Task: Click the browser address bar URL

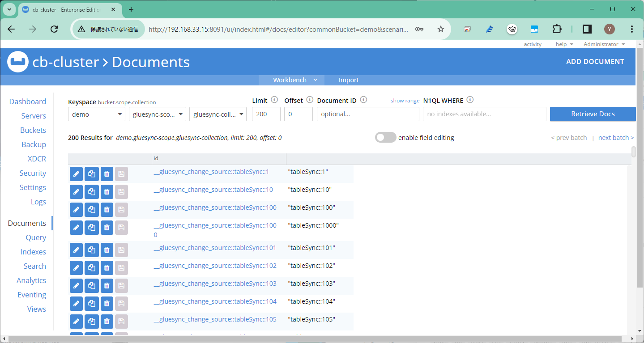Action: [278, 29]
